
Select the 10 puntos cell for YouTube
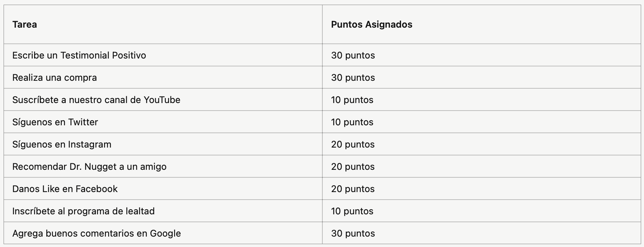pyautogui.click(x=481, y=99)
